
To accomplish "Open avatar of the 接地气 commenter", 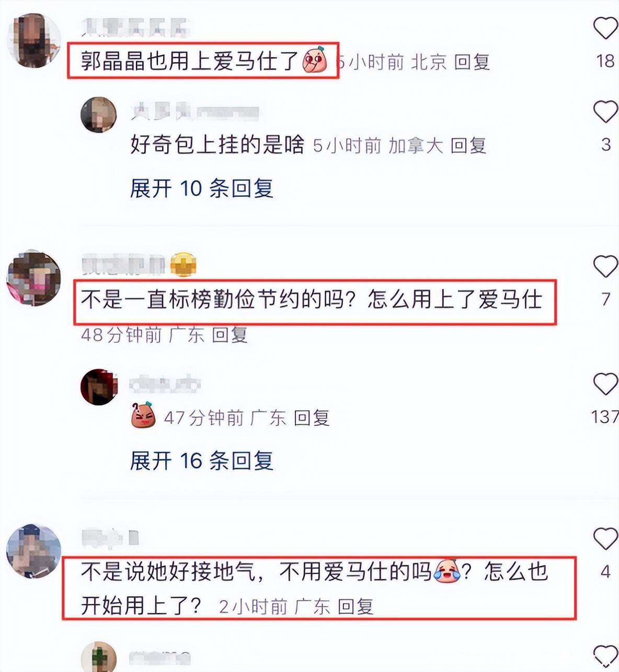I will [34, 551].
